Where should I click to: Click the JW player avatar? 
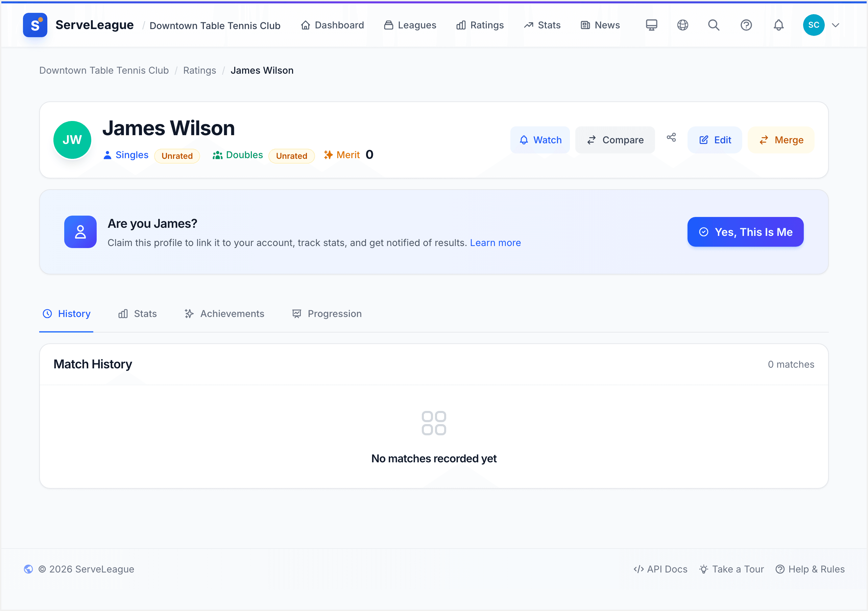point(72,140)
